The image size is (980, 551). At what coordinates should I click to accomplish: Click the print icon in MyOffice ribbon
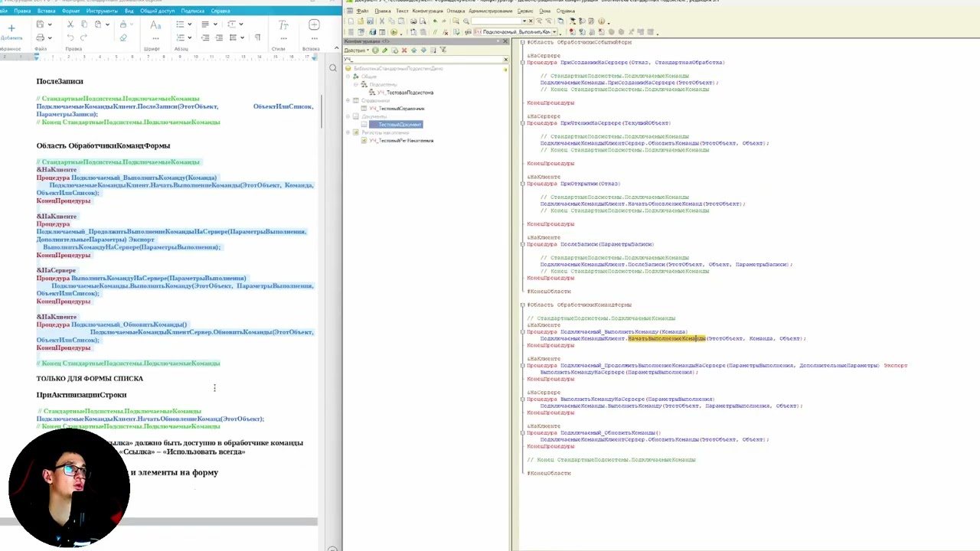[40, 37]
